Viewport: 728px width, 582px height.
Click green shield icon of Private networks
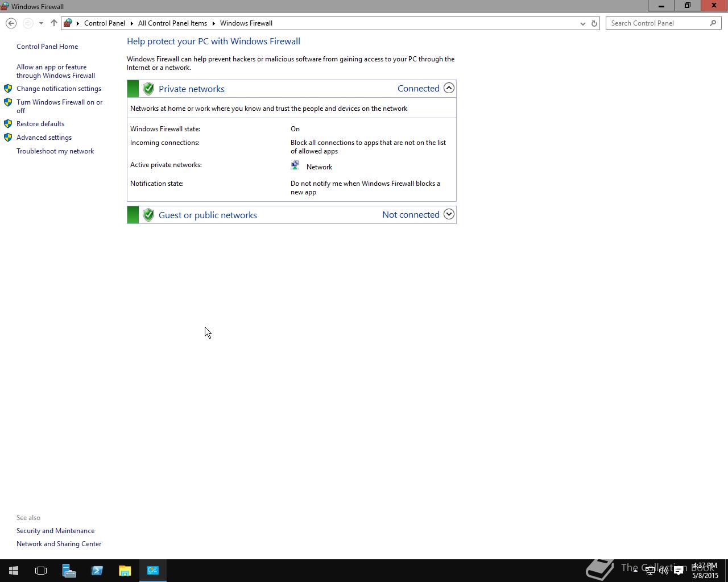pos(148,89)
